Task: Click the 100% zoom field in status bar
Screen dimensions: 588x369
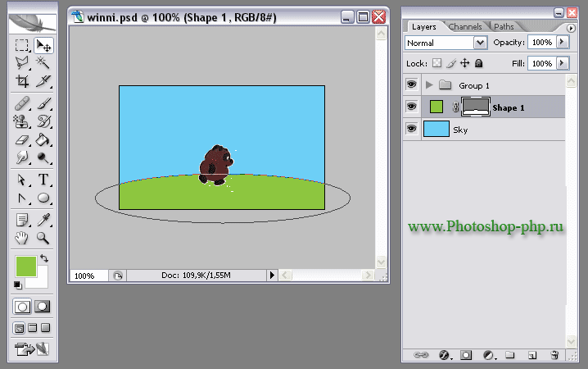Action: click(x=89, y=276)
